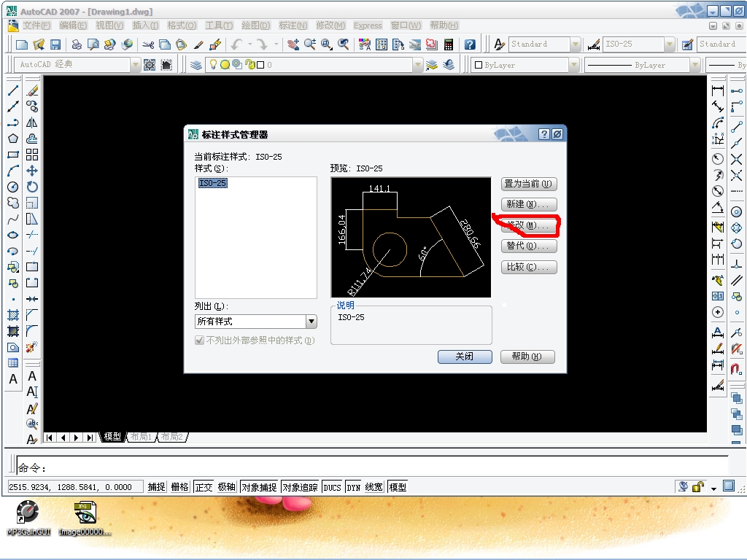This screenshot has width=747, height=560.
Task: Open the MP3GainGUI desktop shortcut
Action: click(x=28, y=518)
